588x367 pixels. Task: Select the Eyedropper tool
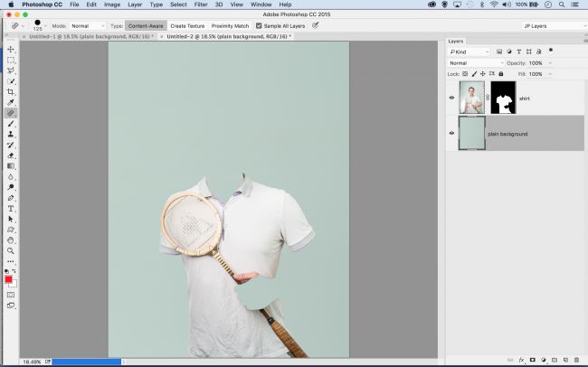click(x=11, y=102)
